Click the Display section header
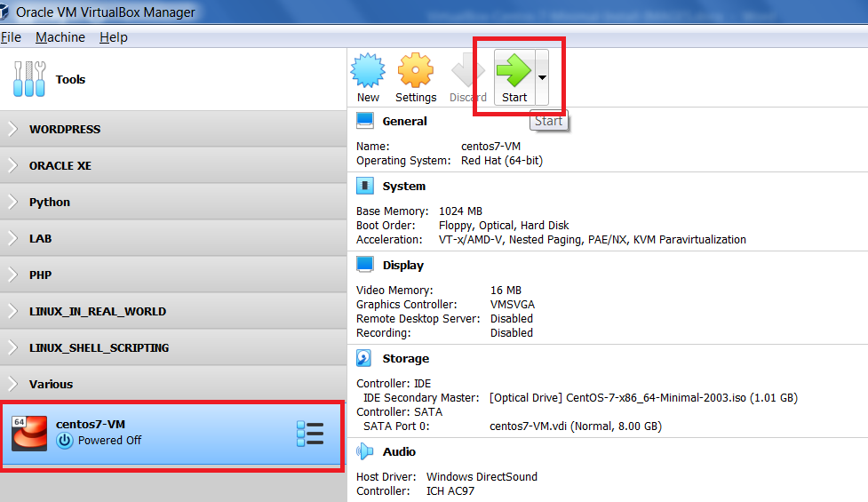This screenshot has height=502, width=868. tap(402, 266)
